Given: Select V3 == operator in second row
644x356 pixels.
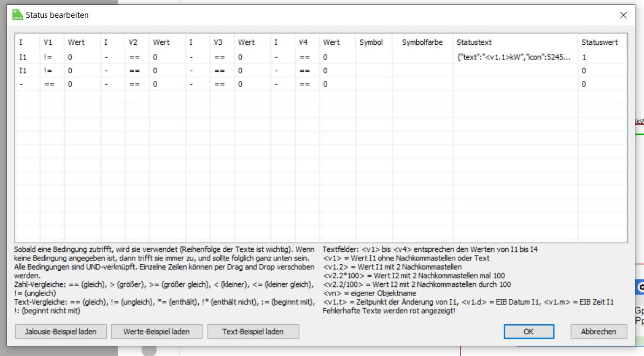Looking at the screenshot, I should (x=222, y=71).
